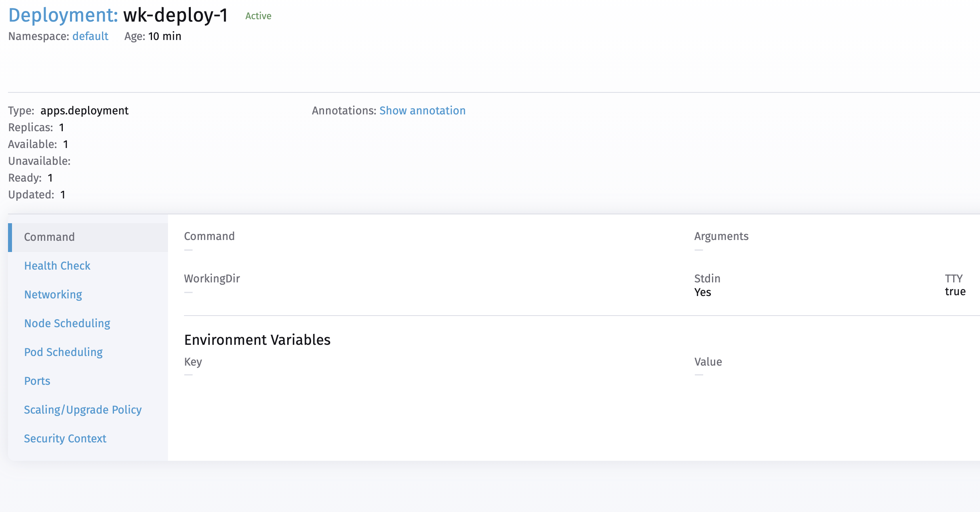
Task: Click the Age value showing 10 min
Action: tap(164, 36)
